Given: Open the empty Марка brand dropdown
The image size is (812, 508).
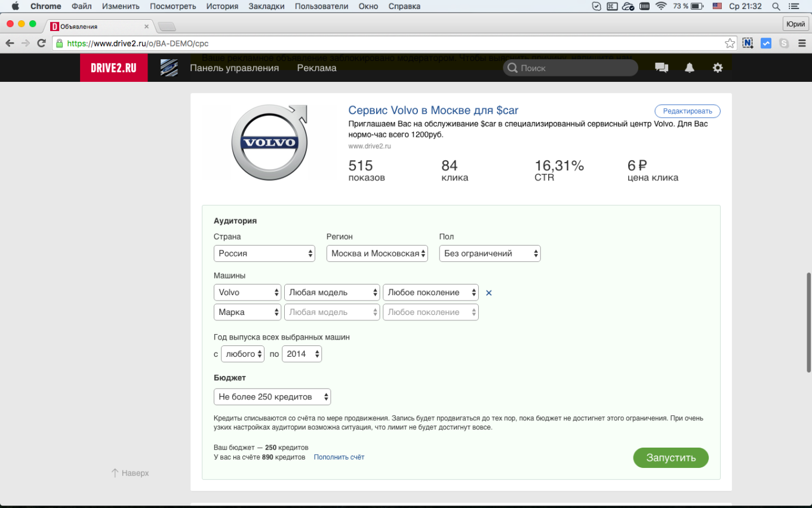Looking at the screenshot, I should [247, 312].
